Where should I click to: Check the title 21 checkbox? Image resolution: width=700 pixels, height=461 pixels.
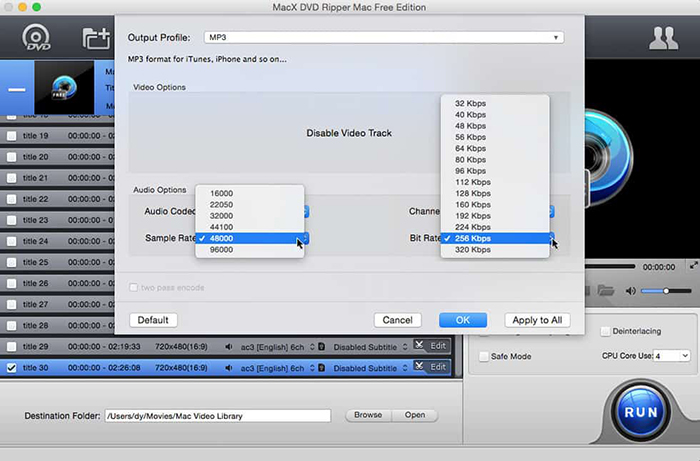(12, 178)
